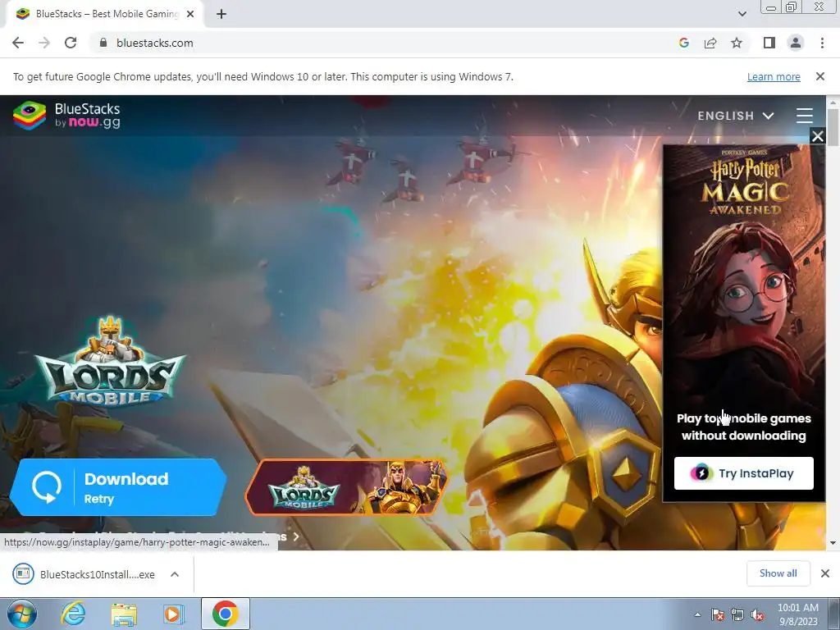Open the Google icon in address bar
The width and height of the screenshot is (840, 630).
683,43
